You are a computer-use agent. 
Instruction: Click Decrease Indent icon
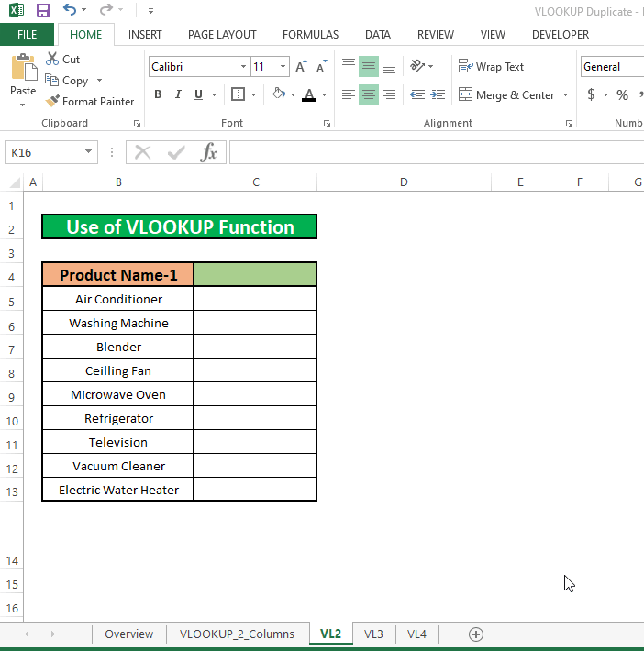point(417,94)
